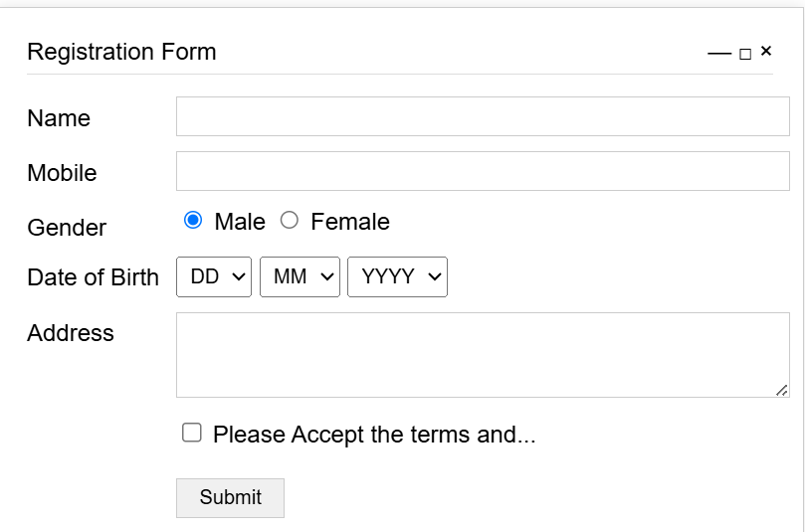Viewport: 805px width, 532px height.
Task: Click the 'Please Accept the terms' label
Action: (374, 435)
